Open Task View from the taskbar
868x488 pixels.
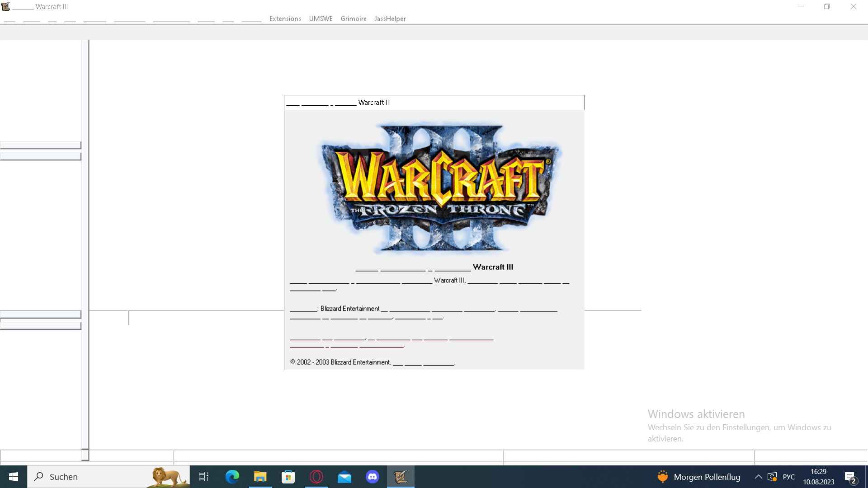pyautogui.click(x=203, y=477)
